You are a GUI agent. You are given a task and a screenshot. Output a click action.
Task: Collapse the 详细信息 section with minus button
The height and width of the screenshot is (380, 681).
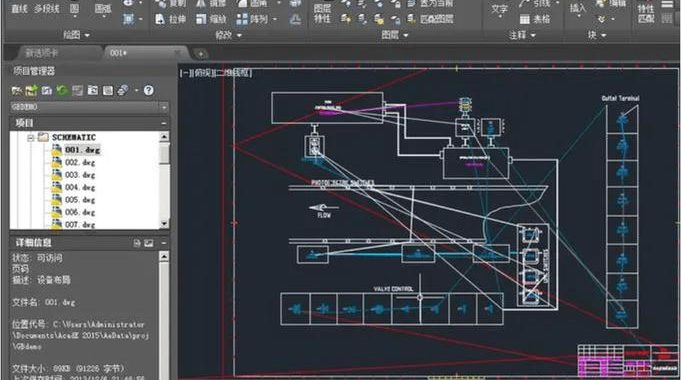click(x=164, y=243)
